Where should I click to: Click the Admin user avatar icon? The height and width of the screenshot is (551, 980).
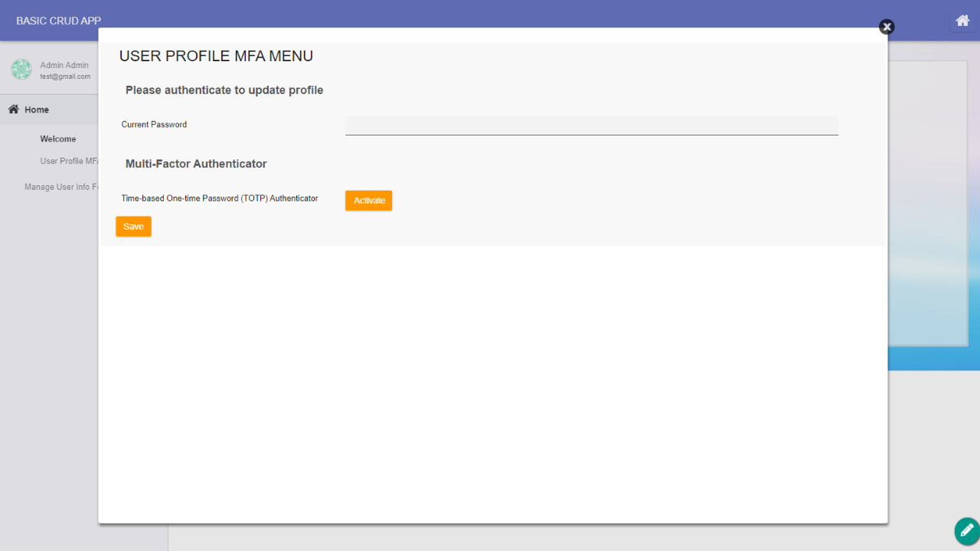(21, 70)
